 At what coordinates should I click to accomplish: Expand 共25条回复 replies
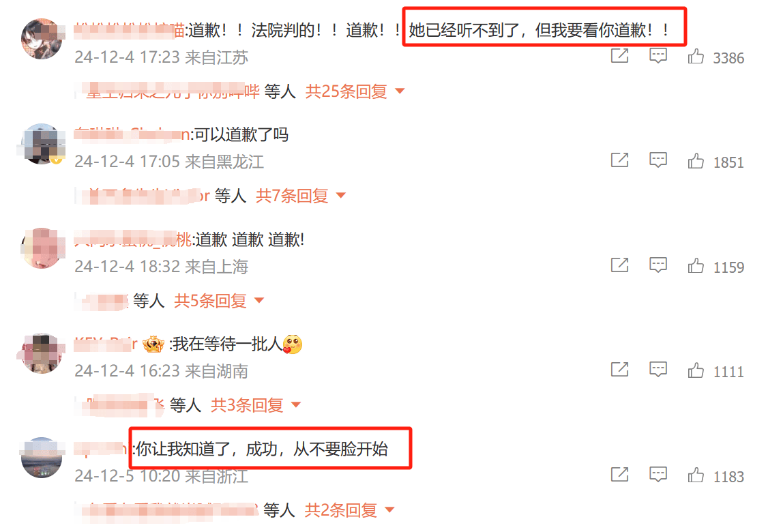tap(355, 91)
